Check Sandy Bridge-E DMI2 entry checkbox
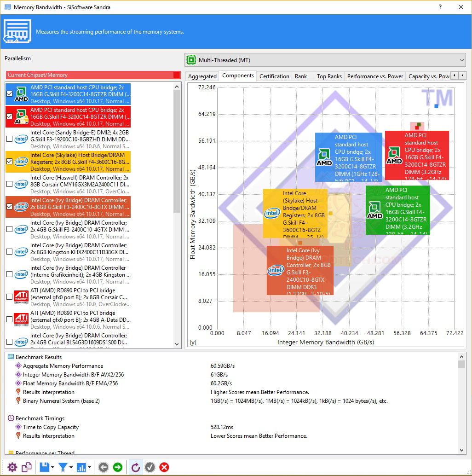This screenshot has height=476, width=472. 9,139
